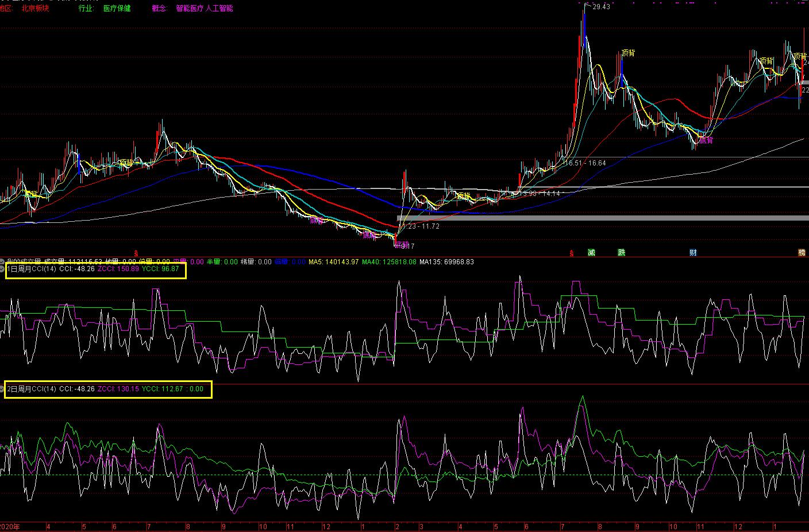Click the 16.51 - 16.64 gap label

click(x=585, y=163)
